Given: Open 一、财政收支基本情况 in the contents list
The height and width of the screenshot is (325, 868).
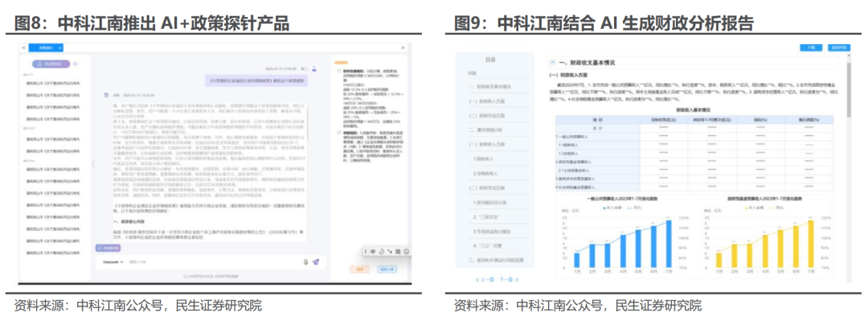Looking at the screenshot, I should (490, 87).
